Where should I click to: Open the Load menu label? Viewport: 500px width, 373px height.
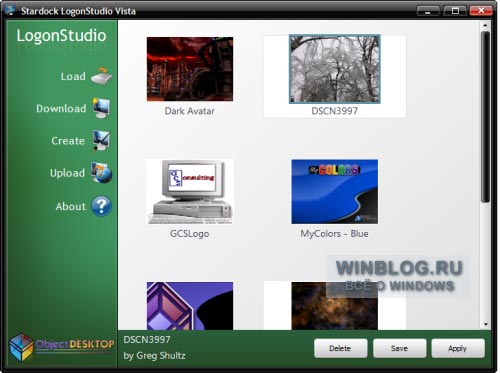[73, 76]
